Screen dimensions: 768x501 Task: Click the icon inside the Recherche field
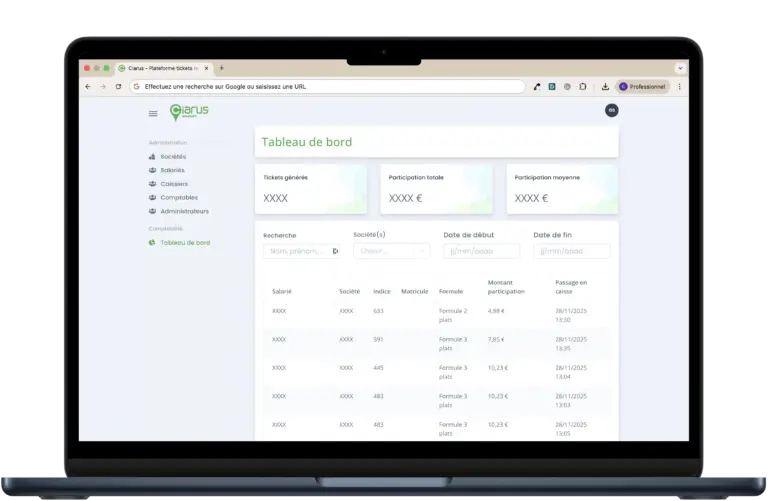pos(335,251)
